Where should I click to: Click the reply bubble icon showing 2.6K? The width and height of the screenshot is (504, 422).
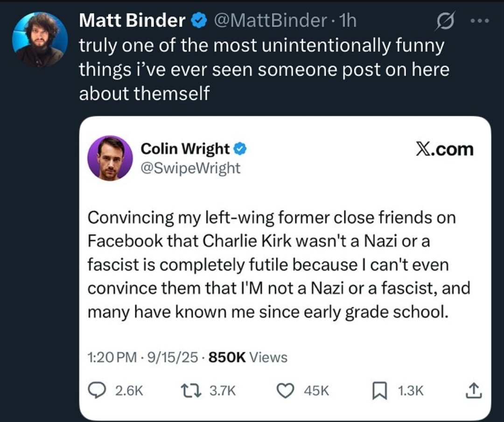click(97, 390)
